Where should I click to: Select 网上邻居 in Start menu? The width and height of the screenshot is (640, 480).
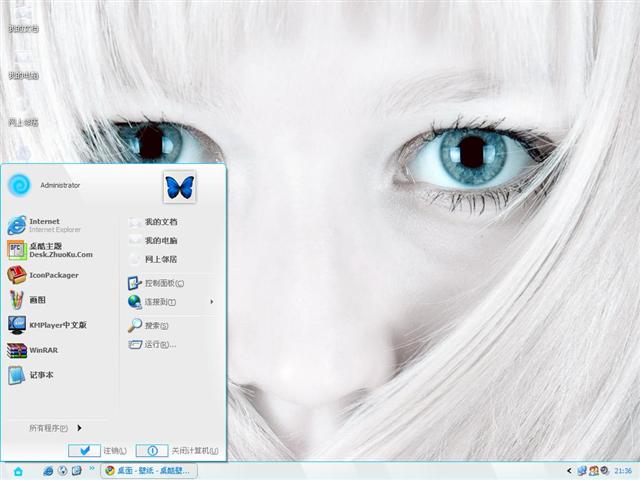(160, 259)
